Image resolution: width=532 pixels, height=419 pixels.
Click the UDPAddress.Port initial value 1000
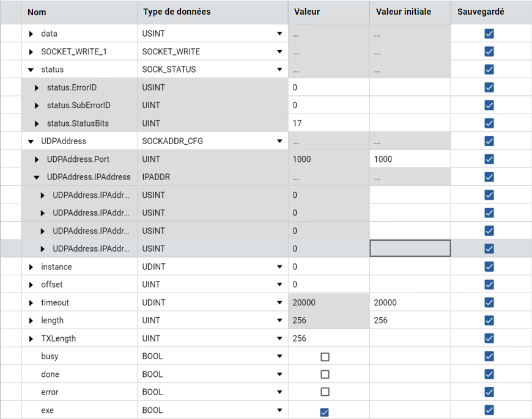click(x=383, y=159)
